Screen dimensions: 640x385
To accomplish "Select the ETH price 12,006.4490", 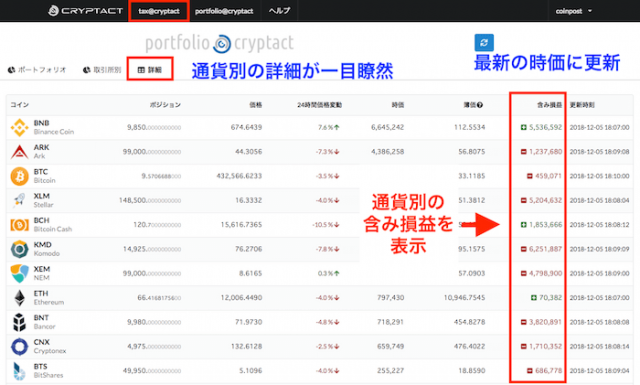I will point(241,298).
